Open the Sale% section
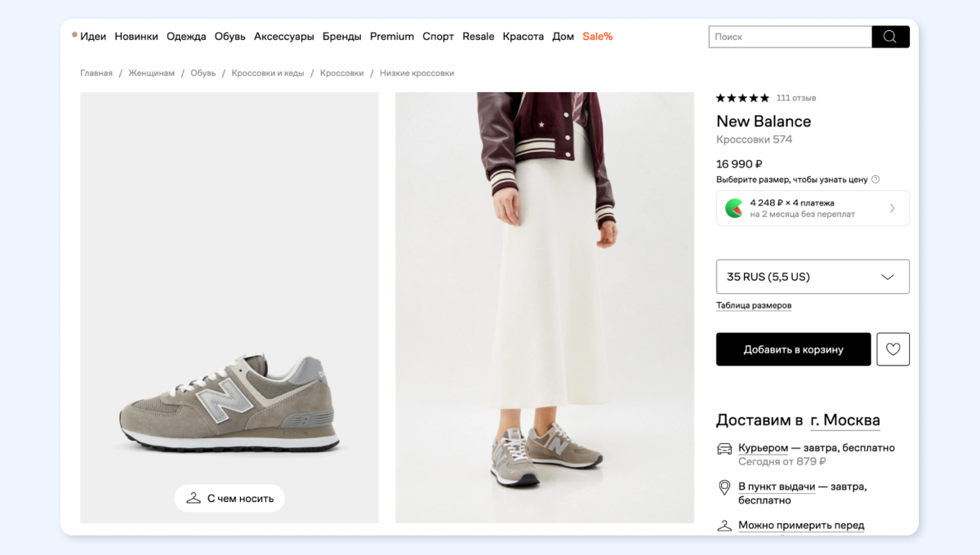This screenshot has width=980, height=555. [x=598, y=37]
